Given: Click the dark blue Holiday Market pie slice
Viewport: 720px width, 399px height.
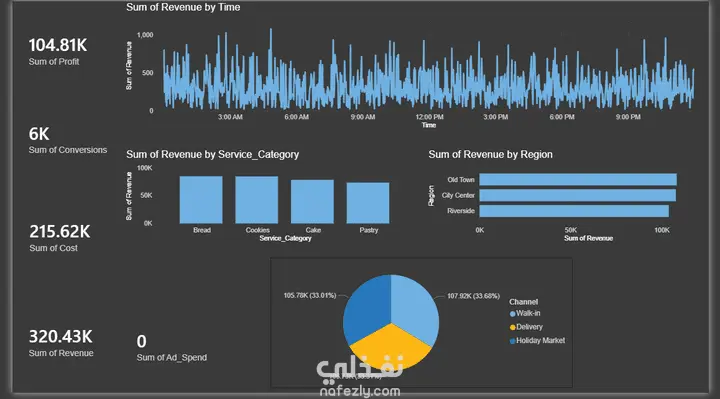Looking at the screenshot, I should point(366,307).
